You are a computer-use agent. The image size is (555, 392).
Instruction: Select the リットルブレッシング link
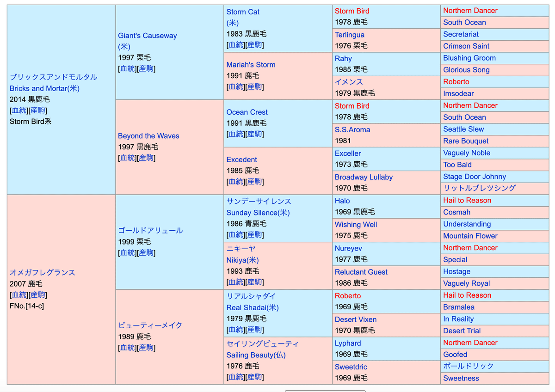coord(479,188)
